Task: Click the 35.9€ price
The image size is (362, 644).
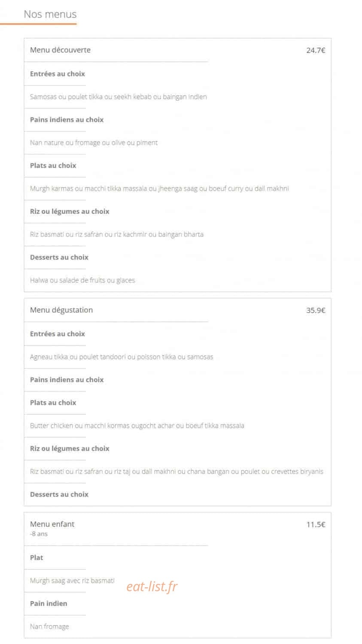Action: tap(316, 310)
